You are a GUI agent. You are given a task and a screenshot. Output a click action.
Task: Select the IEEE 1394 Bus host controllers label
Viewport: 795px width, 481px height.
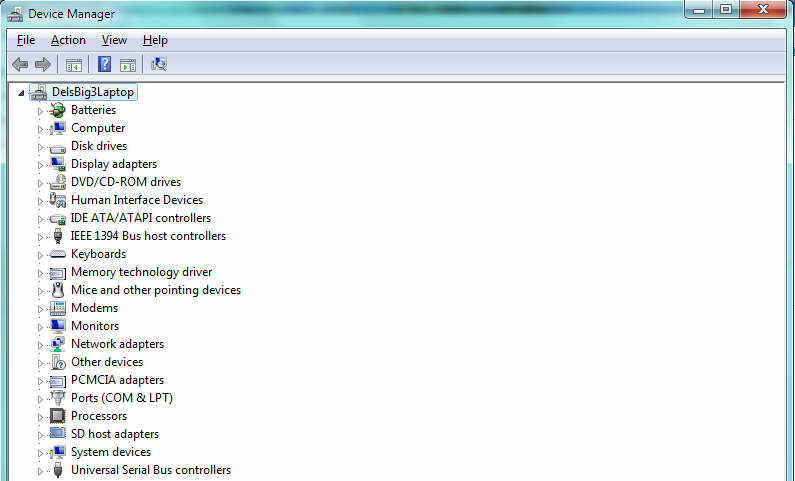pos(148,236)
